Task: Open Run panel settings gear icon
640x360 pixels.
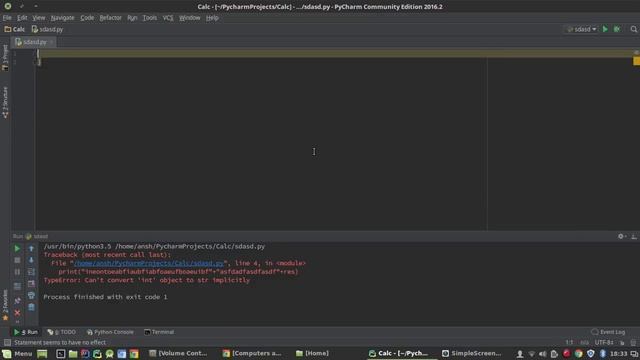Action: click(621, 236)
